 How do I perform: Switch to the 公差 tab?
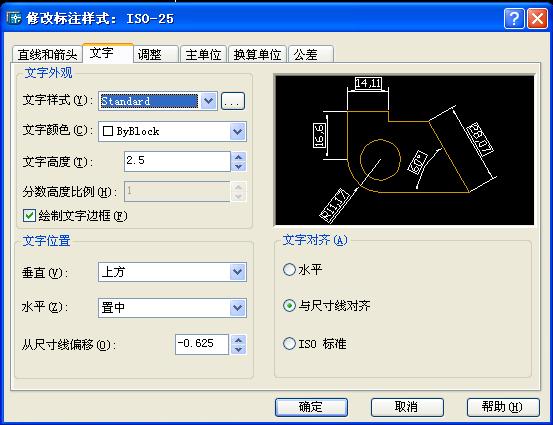311,55
